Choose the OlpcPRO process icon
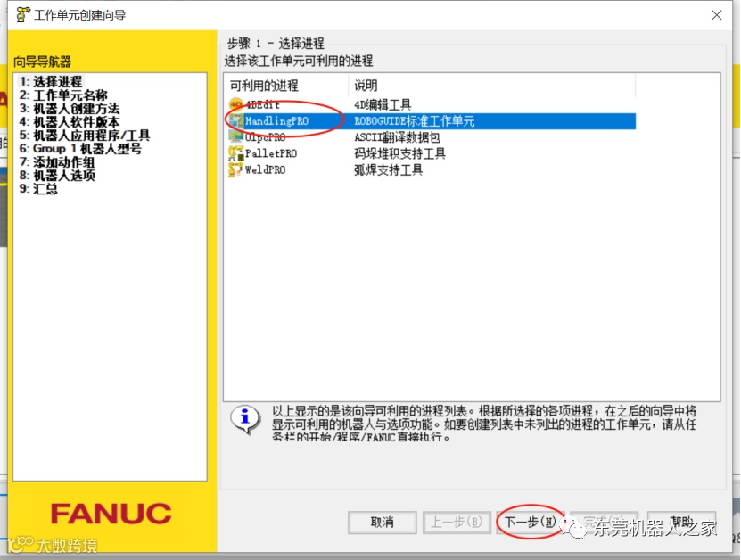Viewport: 741px width, 560px height. [x=235, y=137]
